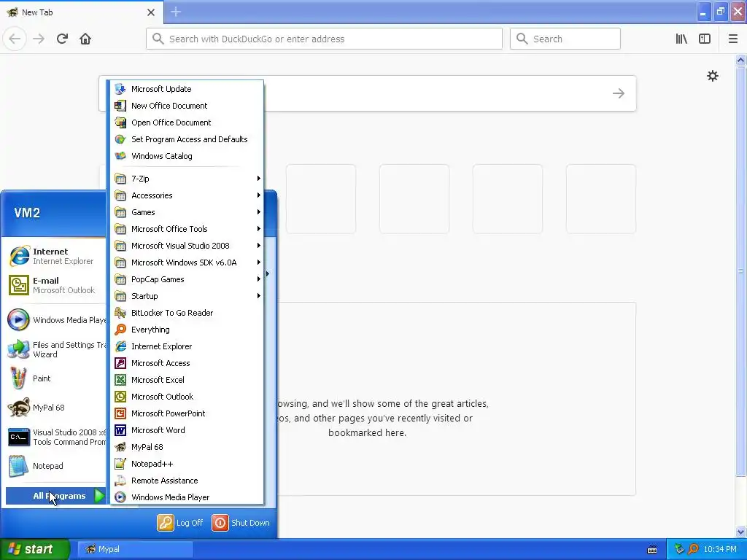Launch Internet Explorer from All Programs list

point(187,346)
